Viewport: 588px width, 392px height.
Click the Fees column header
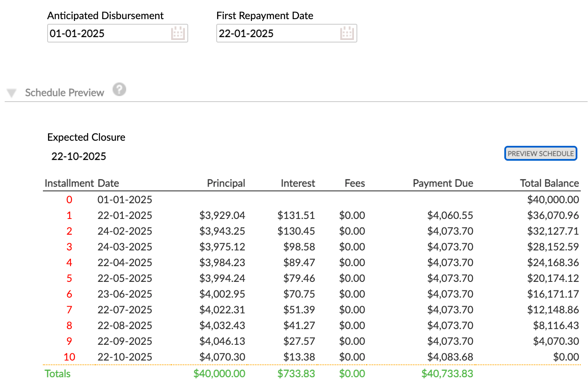click(355, 183)
